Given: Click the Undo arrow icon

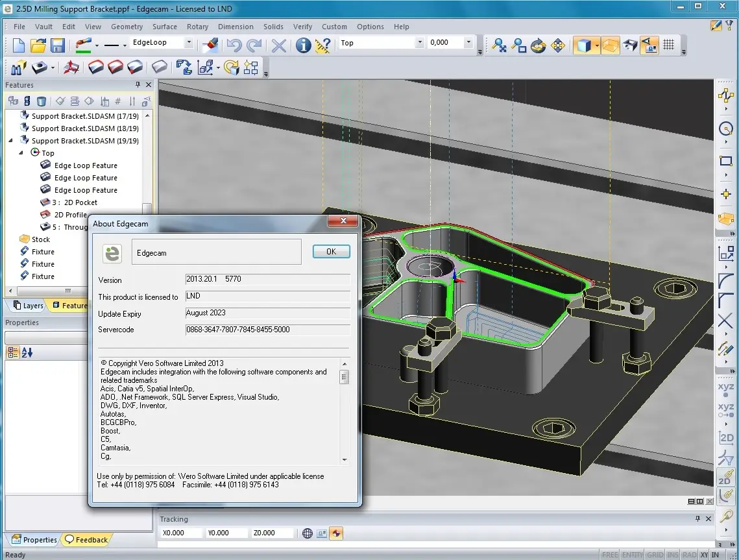Looking at the screenshot, I should tap(234, 45).
